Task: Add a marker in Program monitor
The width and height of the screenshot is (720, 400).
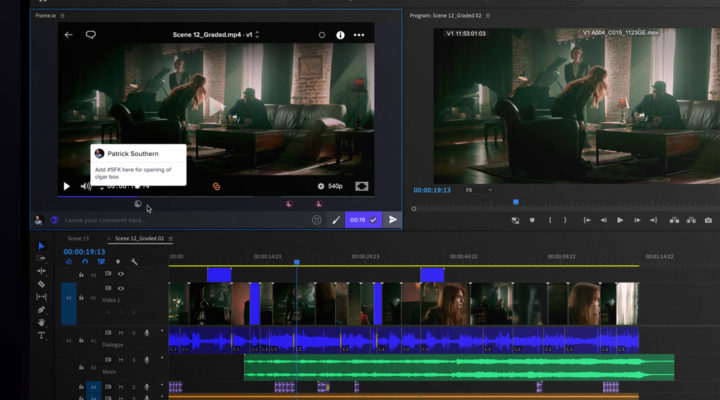Action: click(532, 220)
